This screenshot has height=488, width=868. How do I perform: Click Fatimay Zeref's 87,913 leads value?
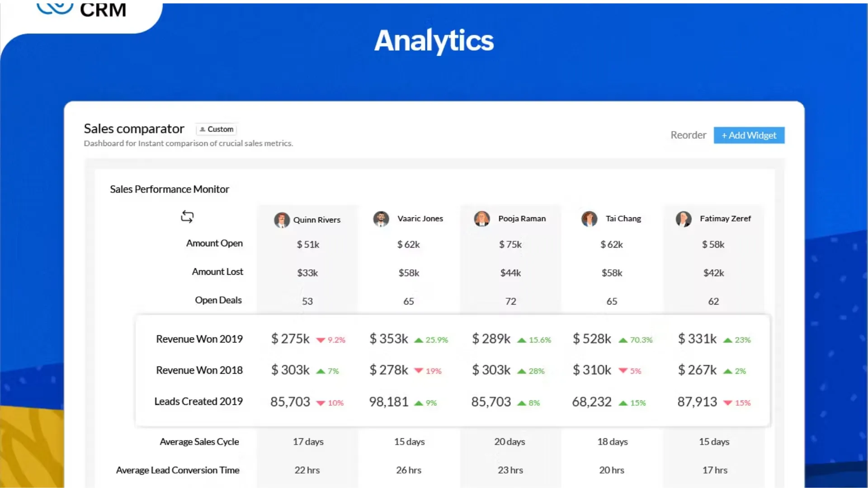pos(697,402)
